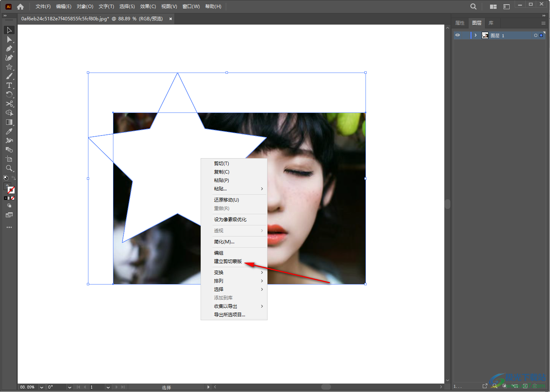Screen dimensions: 550x392
Task: Choose 设为像素级优化 from context menu
Action: [230, 220]
